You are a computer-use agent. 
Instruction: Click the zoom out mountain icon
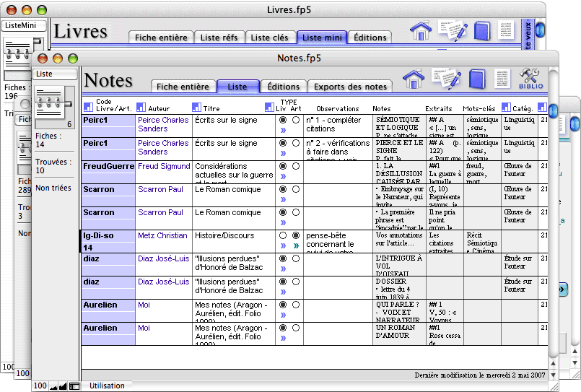coord(53,386)
